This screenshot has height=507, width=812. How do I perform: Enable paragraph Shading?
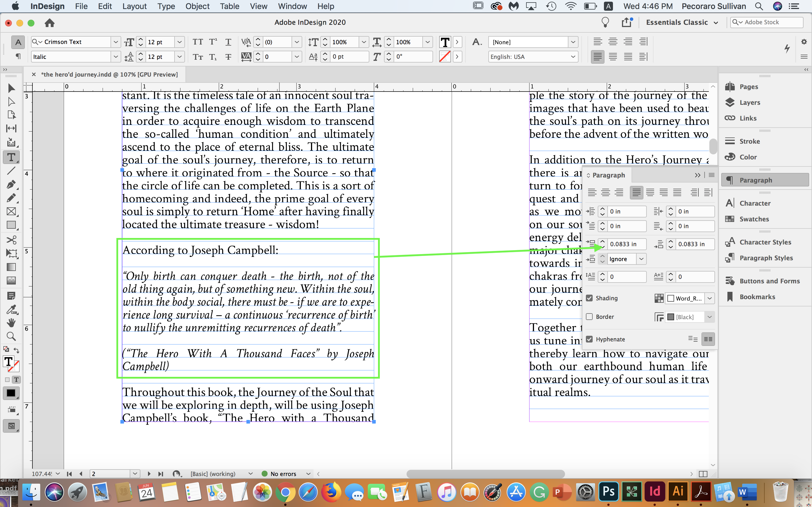tap(590, 298)
